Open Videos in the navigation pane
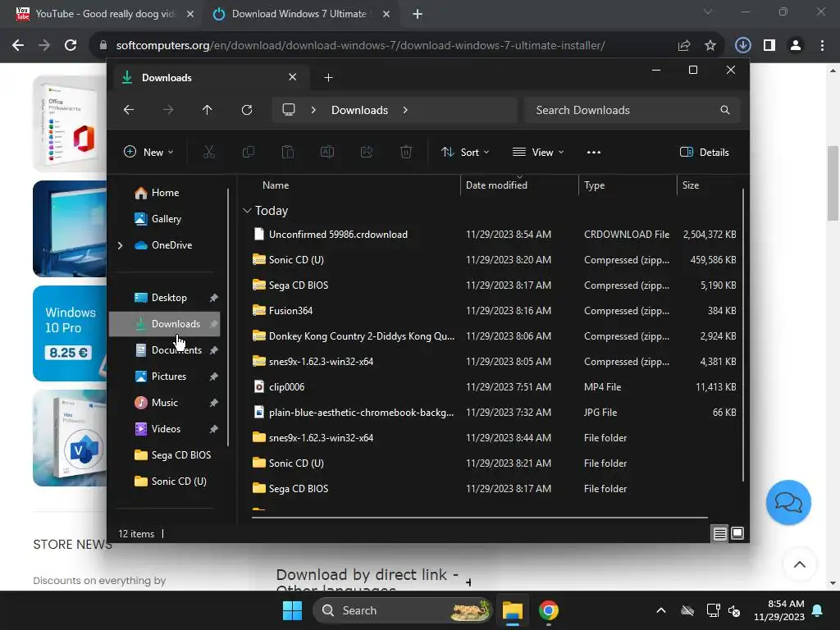 (165, 429)
